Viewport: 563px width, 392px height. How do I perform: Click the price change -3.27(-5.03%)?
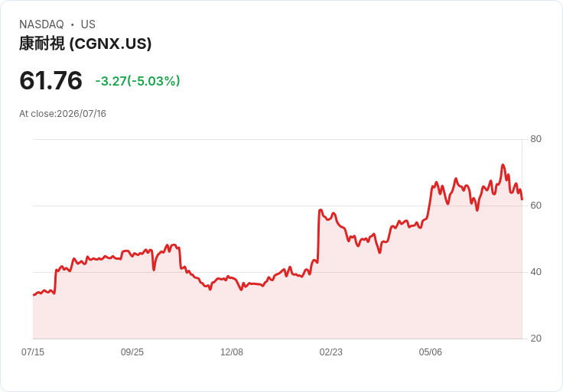[138, 81]
